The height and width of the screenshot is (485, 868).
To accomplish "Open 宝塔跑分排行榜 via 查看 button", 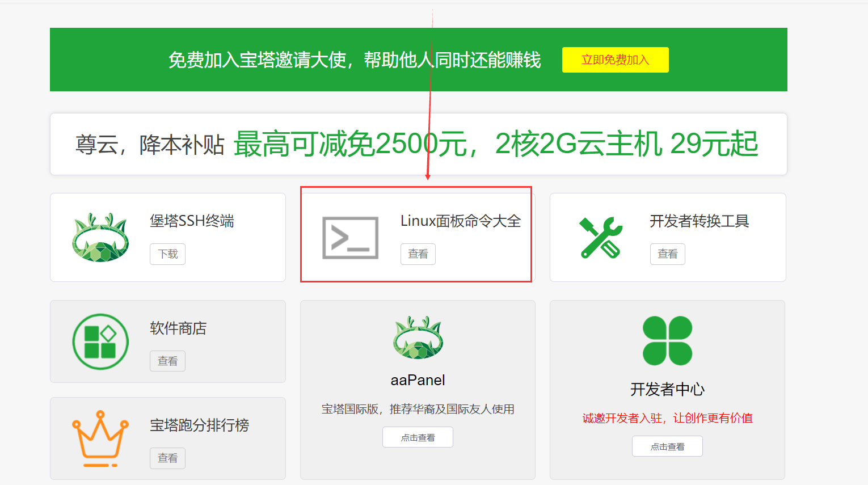I will tap(167, 458).
